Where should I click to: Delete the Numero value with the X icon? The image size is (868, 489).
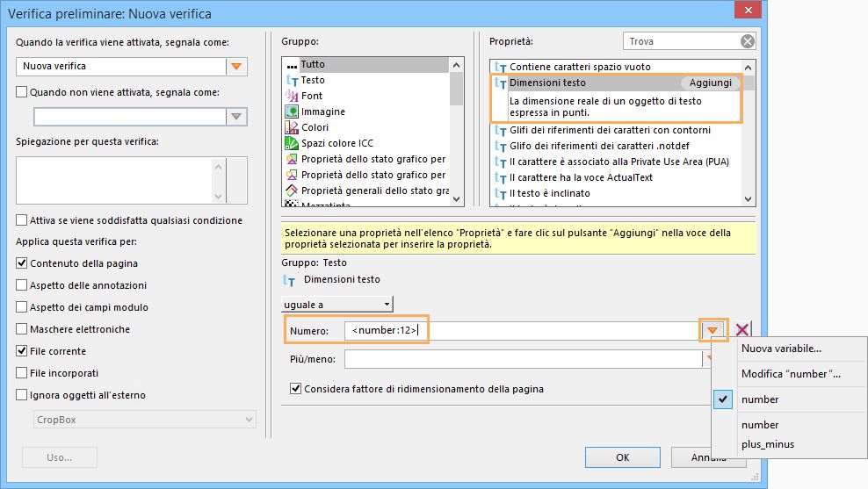[742, 330]
